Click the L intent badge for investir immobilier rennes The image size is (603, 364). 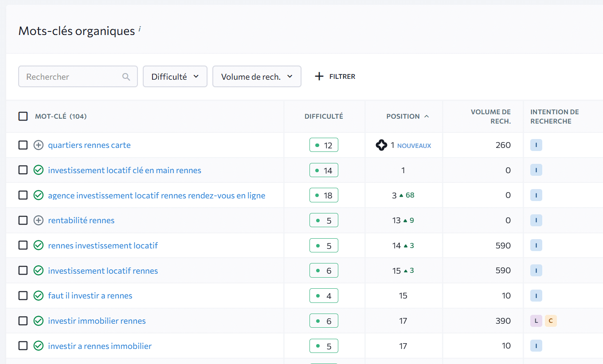click(x=536, y=321)
